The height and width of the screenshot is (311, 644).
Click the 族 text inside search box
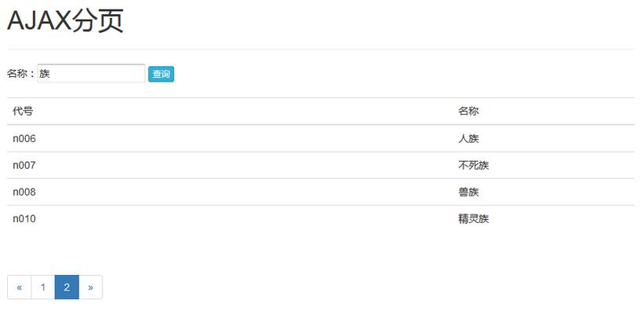pyautogui.click(x=45, y=74)
